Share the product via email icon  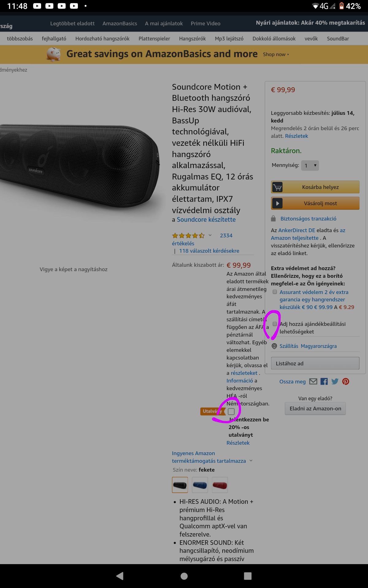(313, 381)
